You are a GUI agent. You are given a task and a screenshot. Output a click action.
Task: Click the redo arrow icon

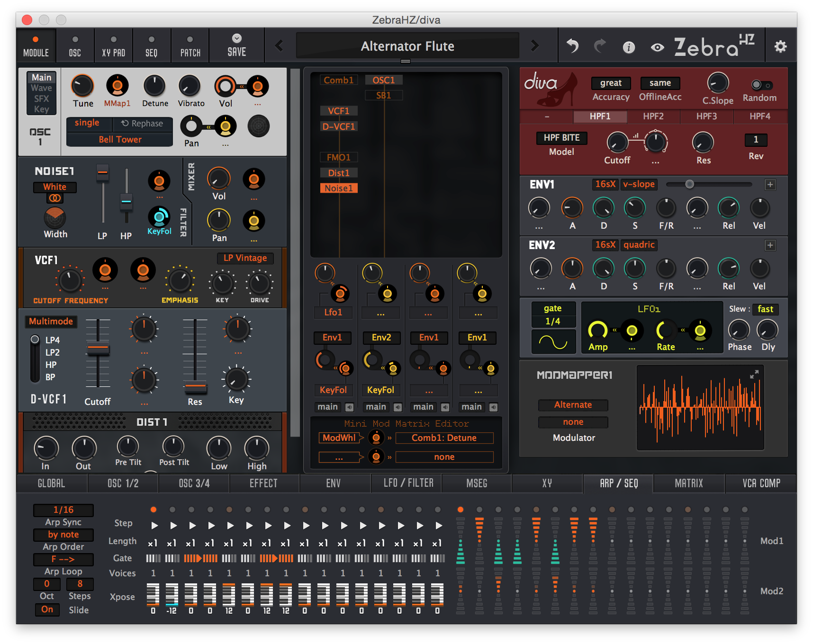tap(600, 46)
